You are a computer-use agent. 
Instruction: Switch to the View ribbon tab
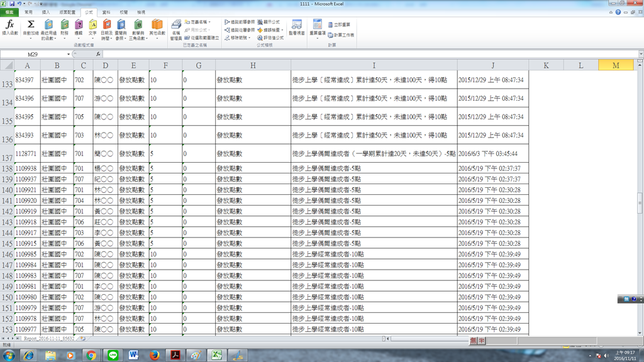141,13
